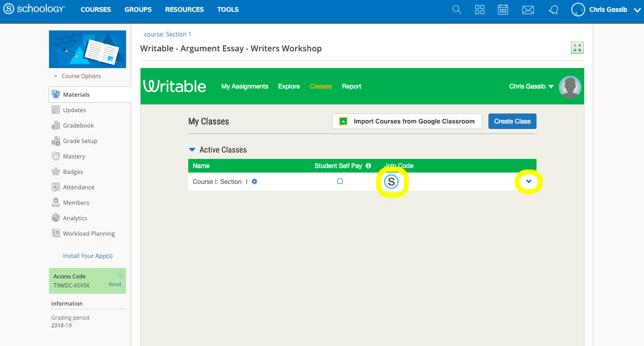
Task: Open the Schoology join code icon for Course I
Action: tap(392, 181)
